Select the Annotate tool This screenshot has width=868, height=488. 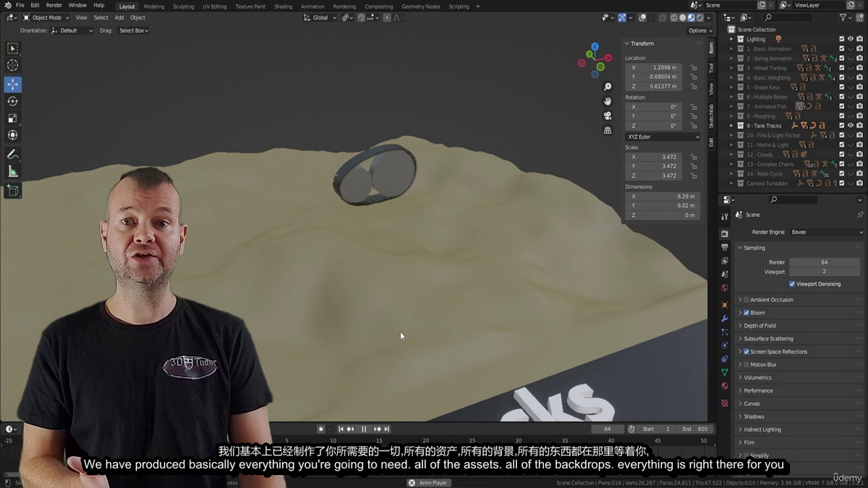[12, 154]
